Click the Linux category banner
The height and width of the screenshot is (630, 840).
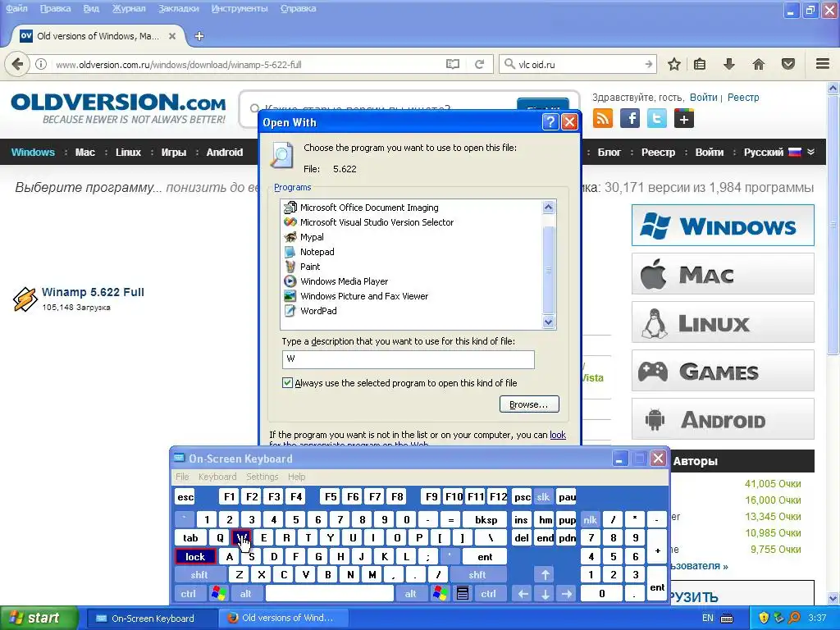pyautogui.click(x=723, y=322)
